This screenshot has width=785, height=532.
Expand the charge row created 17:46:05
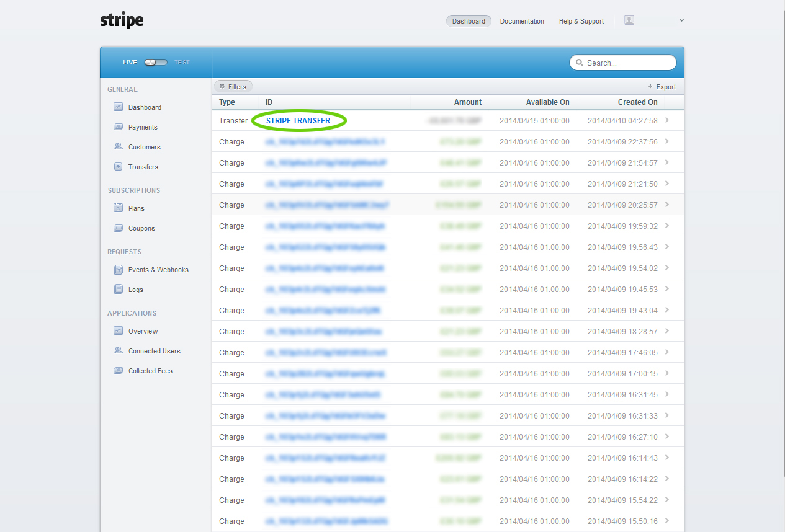tap(667, 352)
